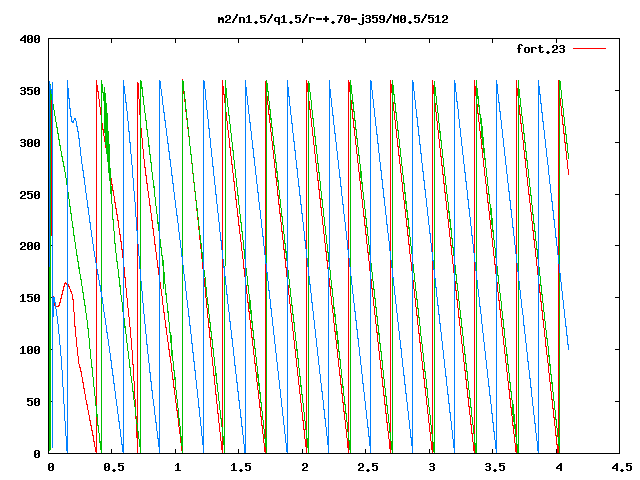The width and height of the screenshot is (640, 480).
Task: Click the y-axis label 150
Action: (30, 298)
